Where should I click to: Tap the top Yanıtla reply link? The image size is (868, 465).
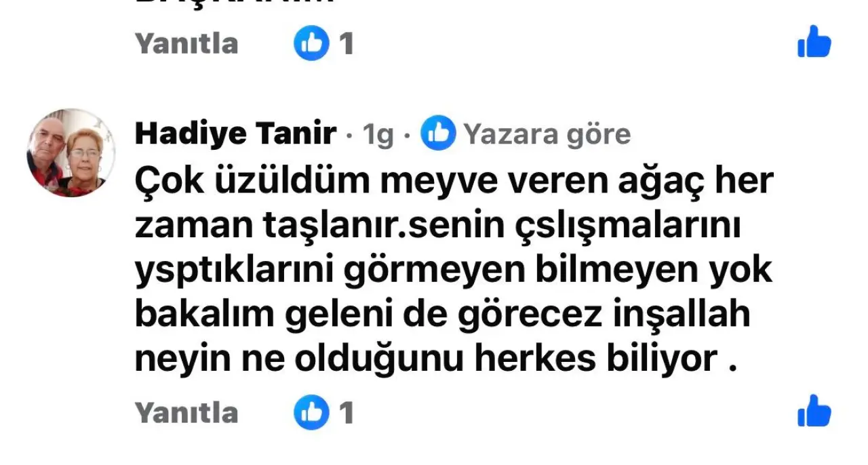[186, 43]
